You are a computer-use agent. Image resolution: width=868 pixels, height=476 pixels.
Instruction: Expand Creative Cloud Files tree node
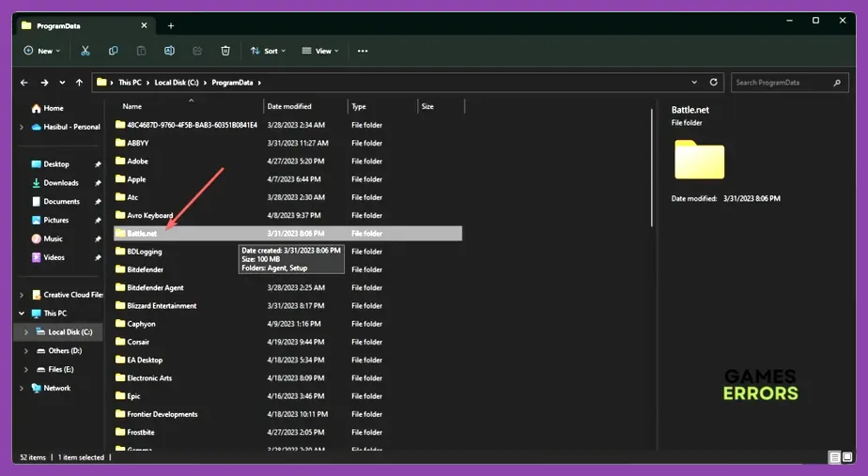tap(22, 295)
